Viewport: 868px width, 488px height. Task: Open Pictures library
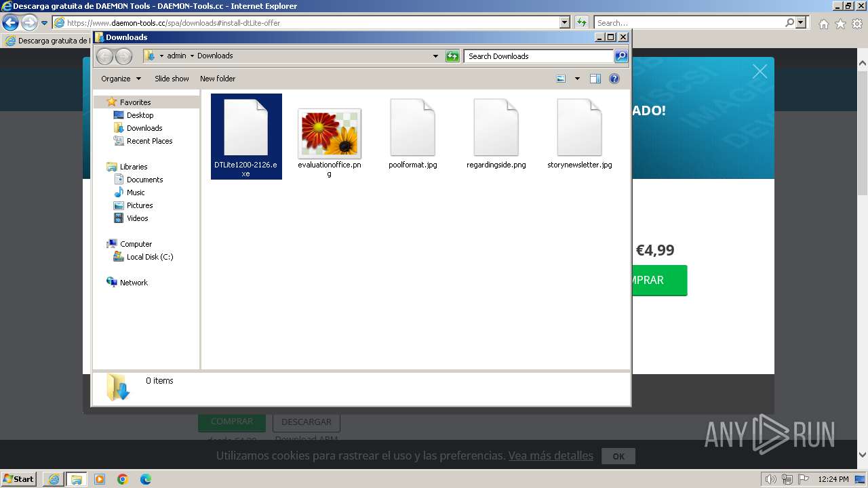(140, 205)
